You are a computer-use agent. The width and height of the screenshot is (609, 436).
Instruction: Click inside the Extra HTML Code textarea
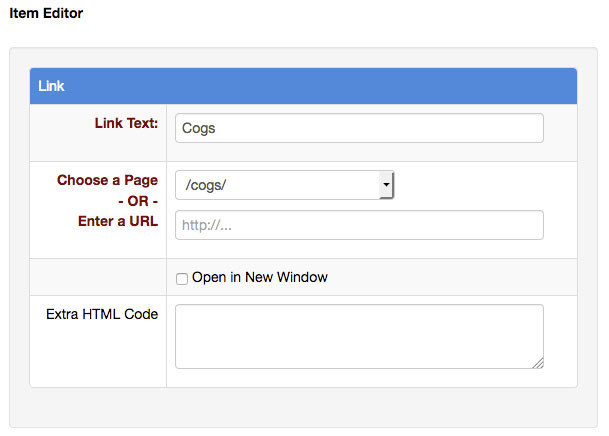(359, 337)
